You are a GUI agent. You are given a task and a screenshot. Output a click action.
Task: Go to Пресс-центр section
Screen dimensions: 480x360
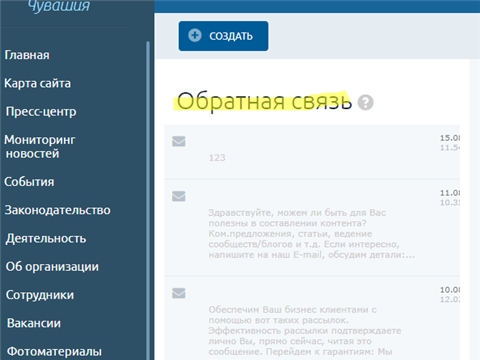point(41,112)
